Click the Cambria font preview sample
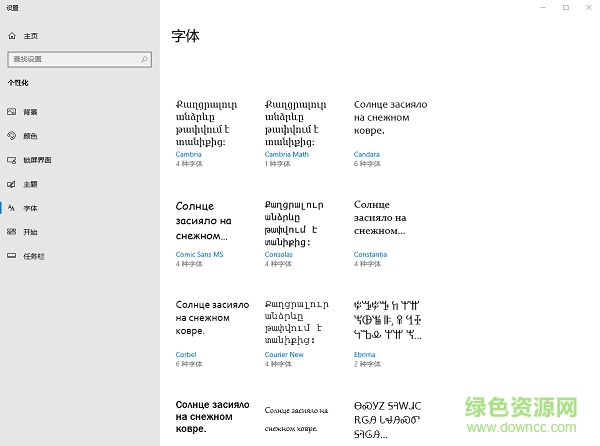This screenshot has width=600, height=446. (x=207, y=123)
